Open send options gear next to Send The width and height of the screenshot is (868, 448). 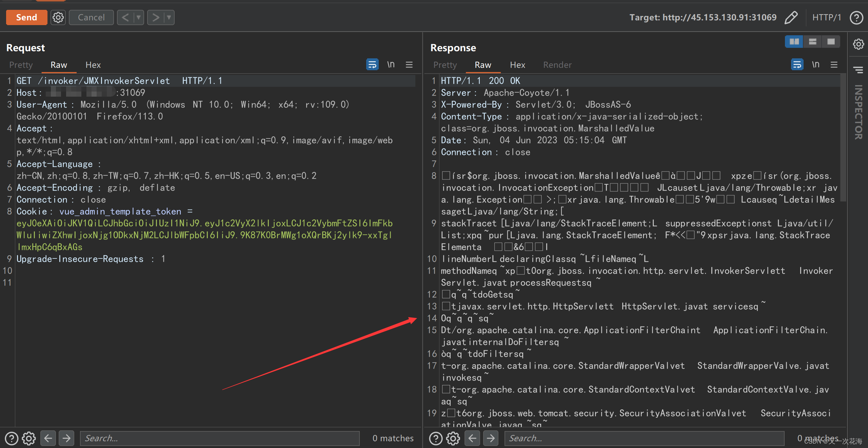(x=58, y=17)
